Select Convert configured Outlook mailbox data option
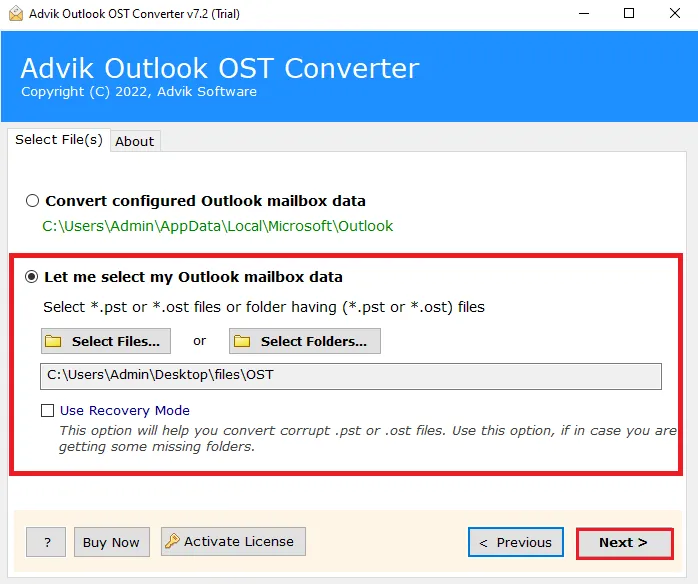Image resolution: width=698 pixels, height=584 pixels. click(x=33, y=201)
